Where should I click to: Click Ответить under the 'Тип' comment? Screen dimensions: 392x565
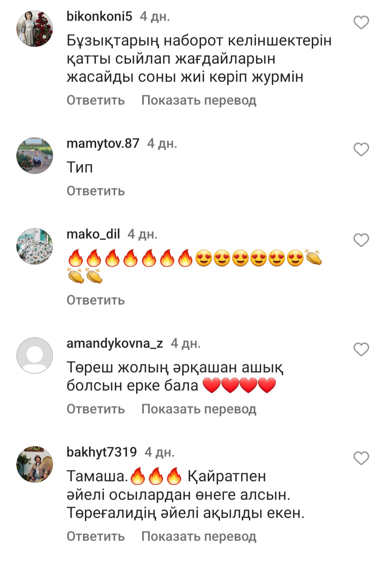tap(96, 191)
